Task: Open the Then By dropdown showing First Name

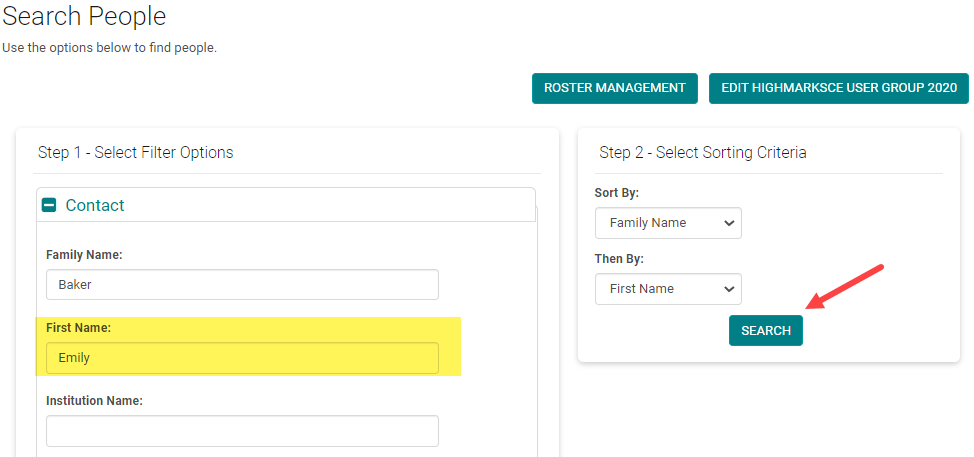Action: [x=668, y=289]
